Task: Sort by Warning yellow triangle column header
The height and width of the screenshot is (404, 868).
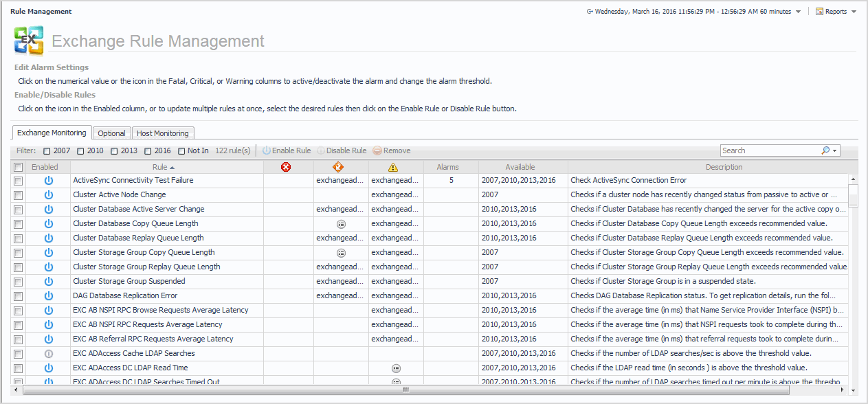Action: pyautogui.click(x=393, y=167)
